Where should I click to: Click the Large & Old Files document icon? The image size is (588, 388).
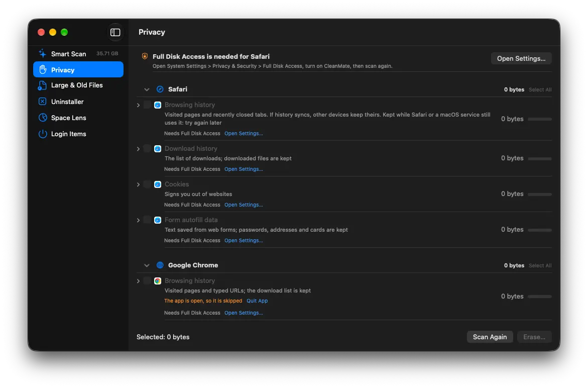pos(42,85)
